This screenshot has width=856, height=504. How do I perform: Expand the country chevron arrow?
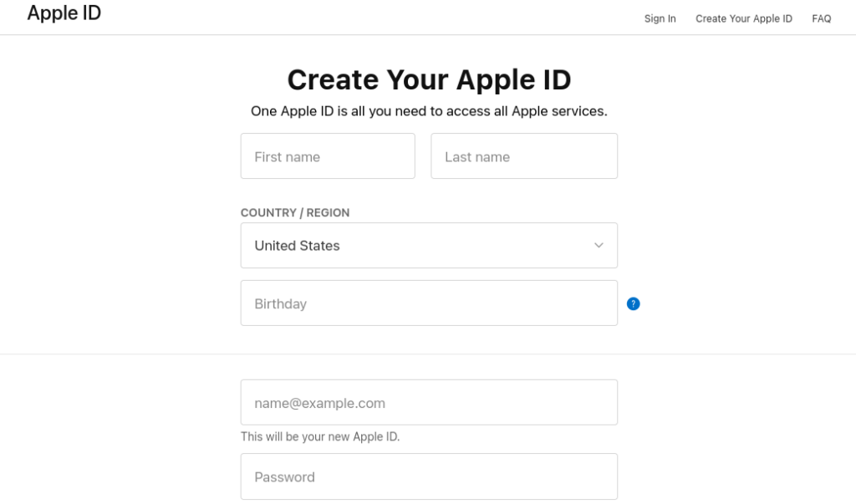599,246
